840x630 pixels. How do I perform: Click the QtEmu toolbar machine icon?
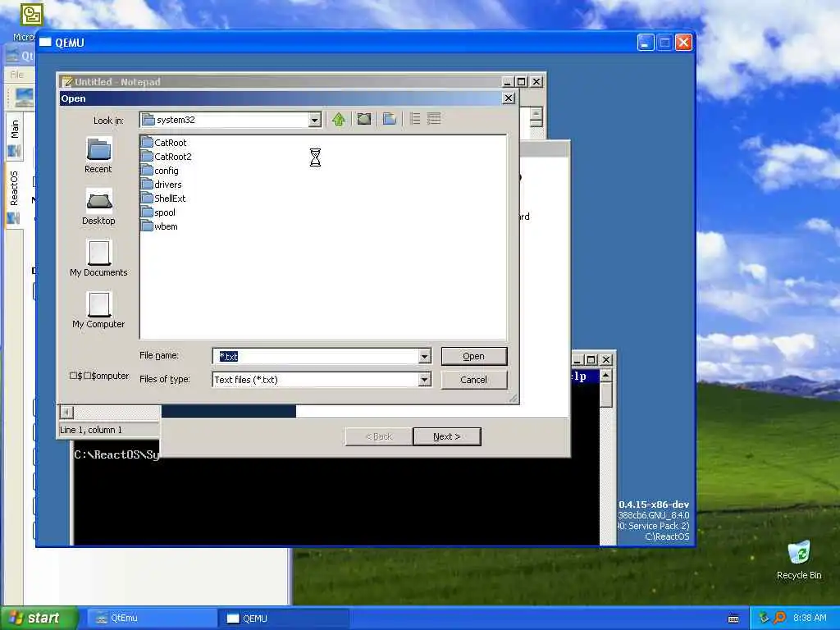coord(24,98)
